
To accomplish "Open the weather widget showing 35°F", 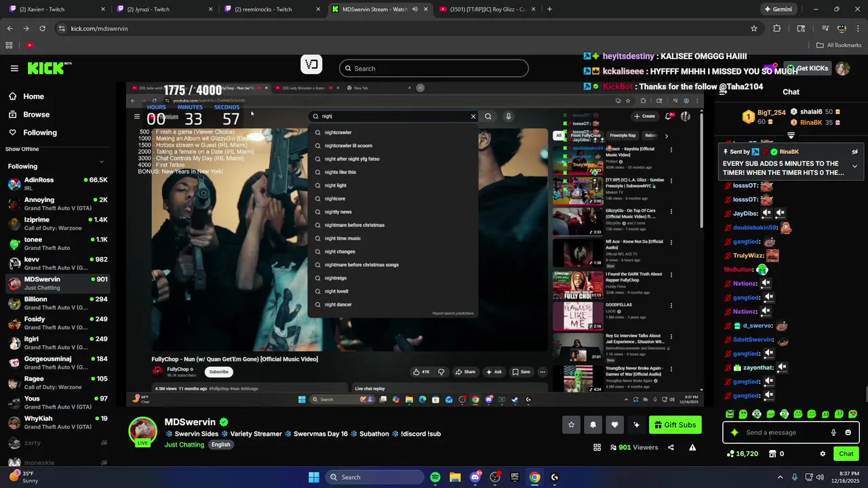I will (22, 476).
